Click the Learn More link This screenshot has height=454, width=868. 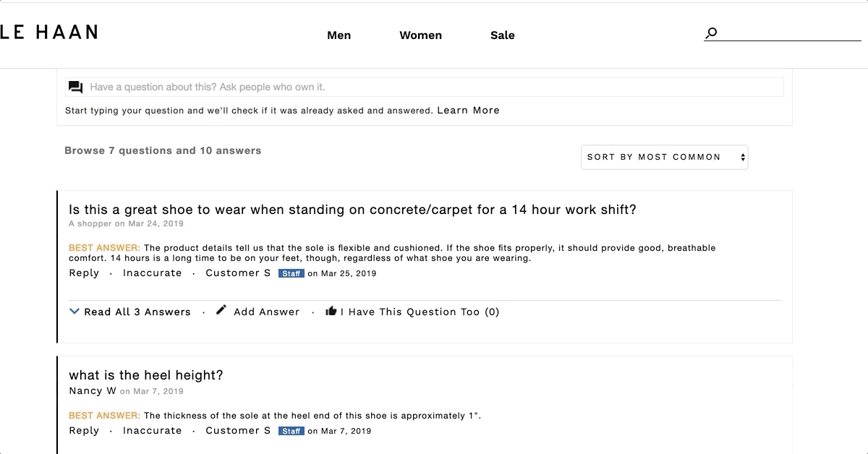click(x=468, y=111)
